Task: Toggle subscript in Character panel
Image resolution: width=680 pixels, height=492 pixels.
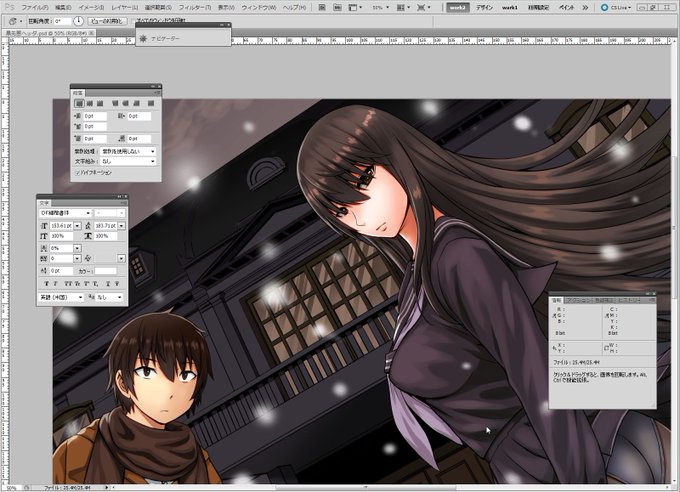Action: point(95,283)
